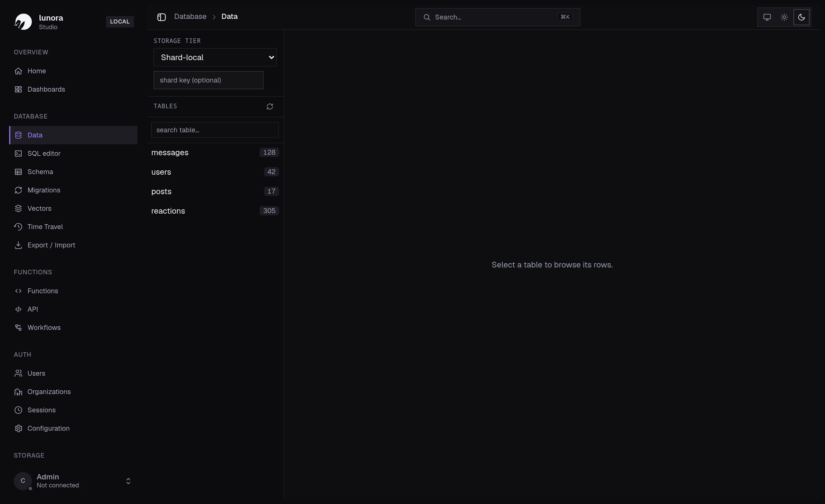The height and width of the screenshot is (504, 825).
Task: Switch to system theme monitor icon
Action: (767, 17)
